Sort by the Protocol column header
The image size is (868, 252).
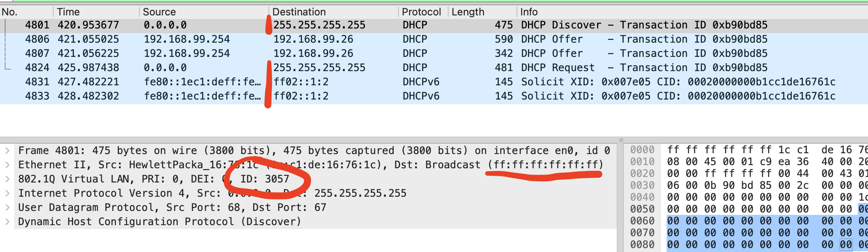tap(421, 12)
